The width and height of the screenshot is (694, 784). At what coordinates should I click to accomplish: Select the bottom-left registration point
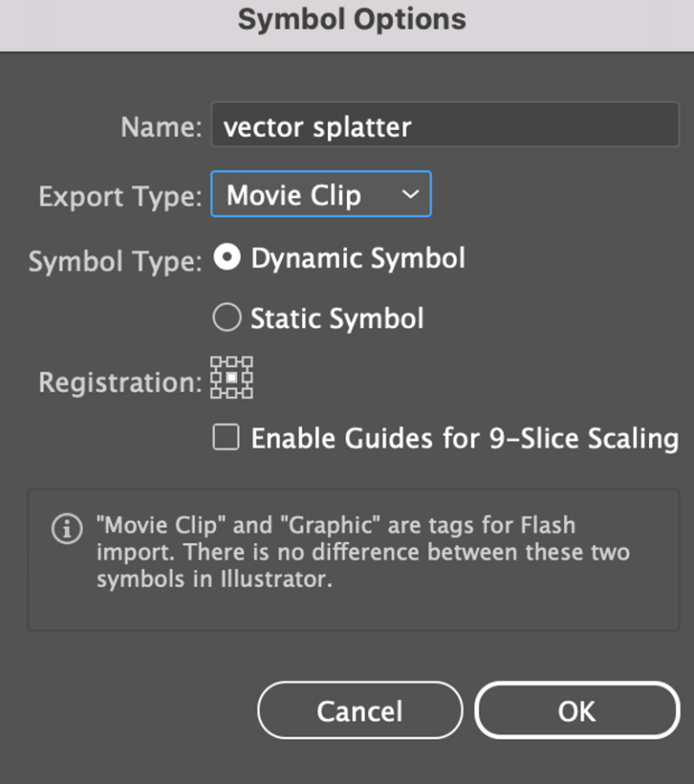(216, 393)
